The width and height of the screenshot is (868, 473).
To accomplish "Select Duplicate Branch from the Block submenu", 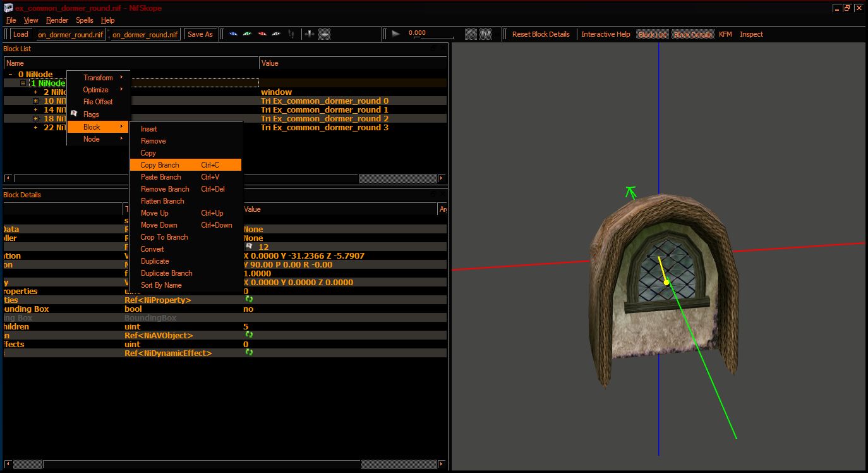I will (186, 273).
